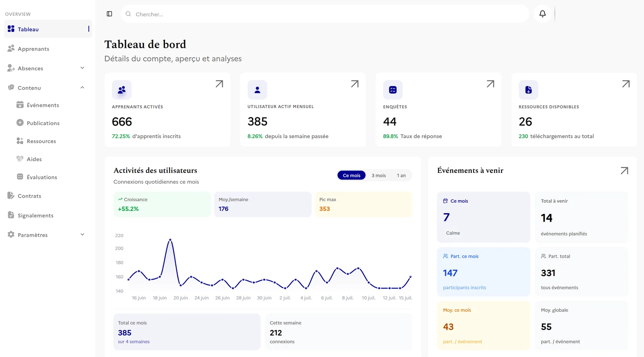
Task: Open Utilisateur actif mensuel card arrow
Action: pyautogui.click(x=355, y=84)
